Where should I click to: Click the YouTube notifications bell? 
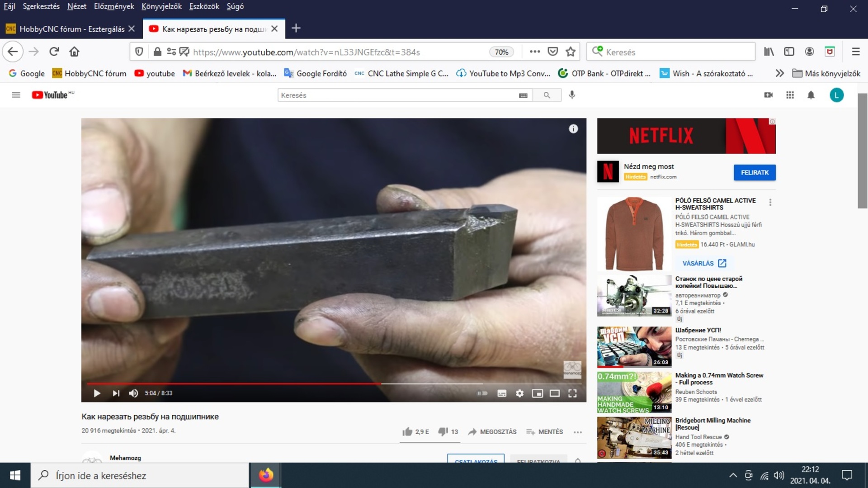click(x=811, y=95)
